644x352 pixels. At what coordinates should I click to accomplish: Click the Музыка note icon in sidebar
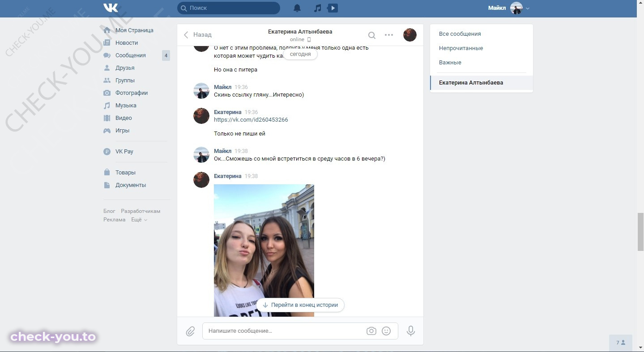pos(107,106)
